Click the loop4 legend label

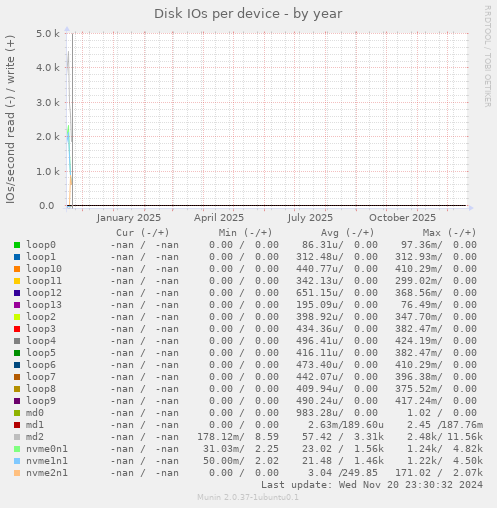tap(41, 341)
